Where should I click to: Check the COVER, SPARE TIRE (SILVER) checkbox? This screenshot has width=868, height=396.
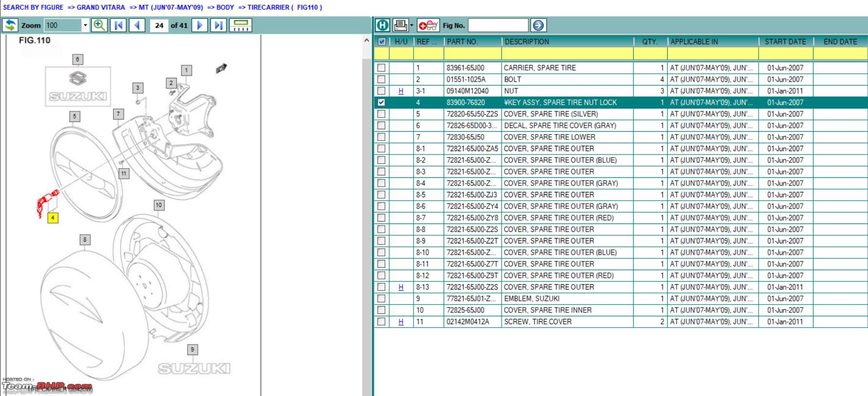coord(382,114)
